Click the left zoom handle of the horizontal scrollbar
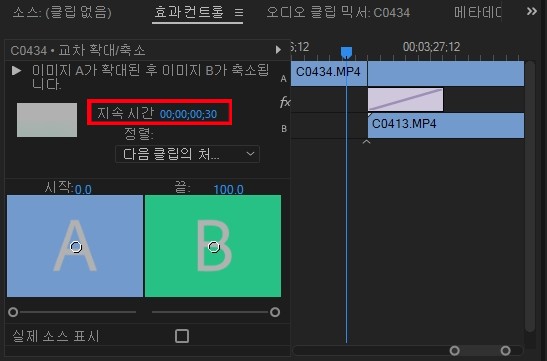Viewport: 547px width, 361px height. pyautogui.click(x=454, y=350)
